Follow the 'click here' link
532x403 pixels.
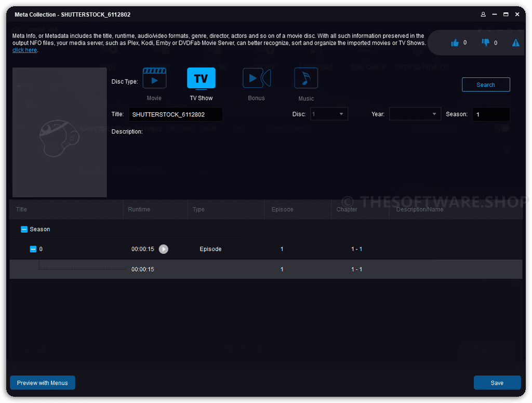point(24,50)
